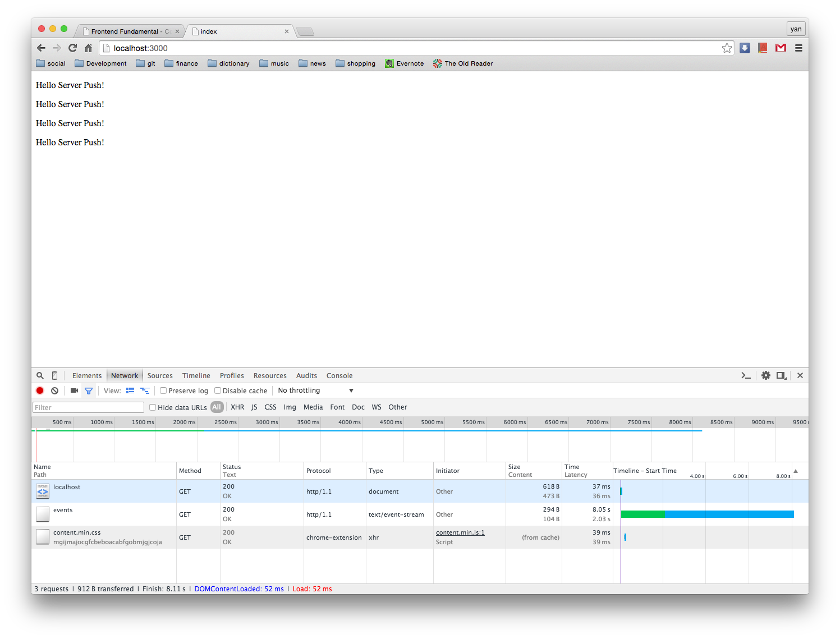This screenshot has height=639, width=840.
Task: Enable Preserve log checkbox
Action: coord(163,390)
